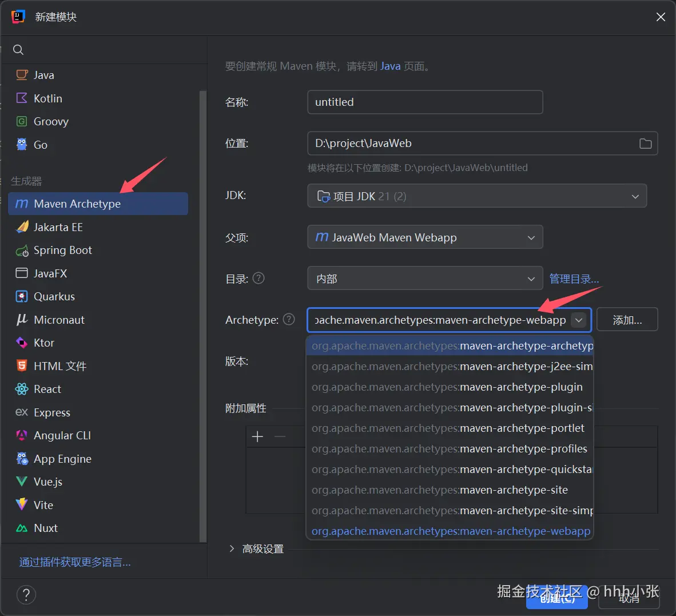Choose maven-archetype-j2ee-simple option

[x=450, y=367]
